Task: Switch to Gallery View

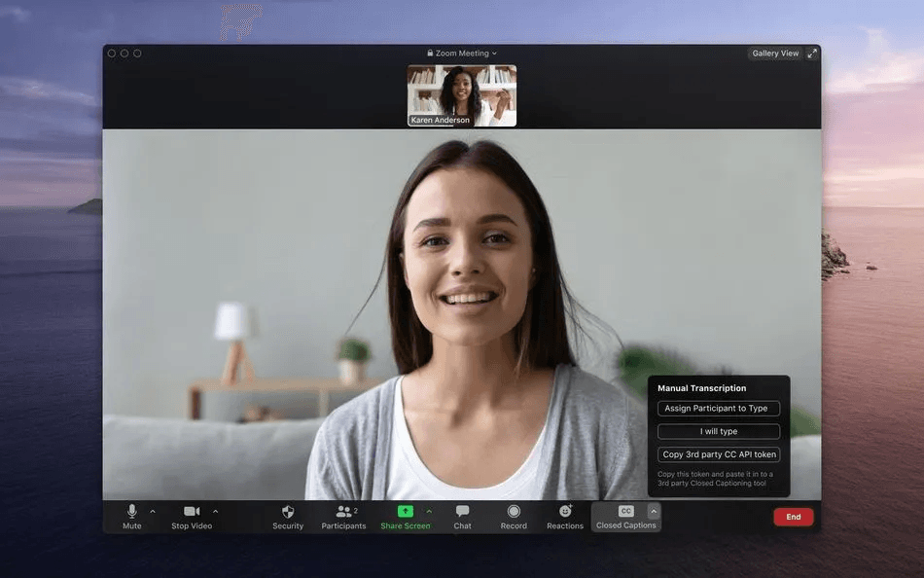Action: coord(775,54)
